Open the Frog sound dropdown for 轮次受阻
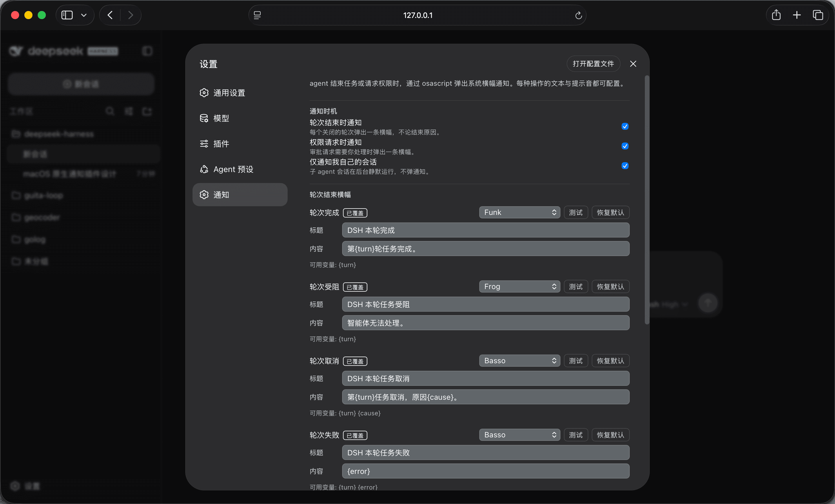The height and width of the screenshot is (504, 835). click(x=520, y=286)
